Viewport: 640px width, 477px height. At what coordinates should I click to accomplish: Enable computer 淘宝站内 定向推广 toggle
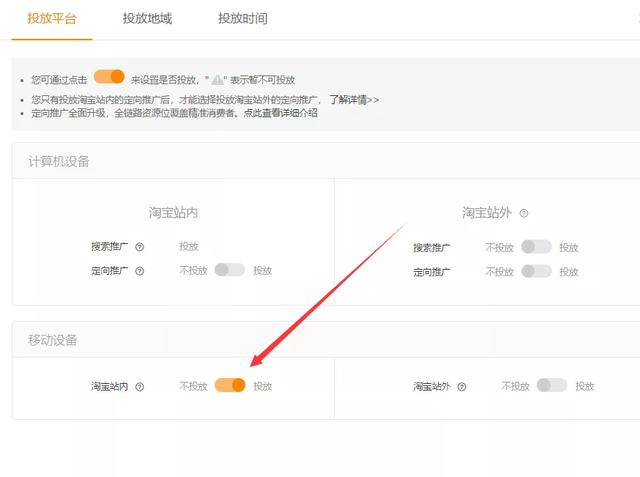(229, 270)
